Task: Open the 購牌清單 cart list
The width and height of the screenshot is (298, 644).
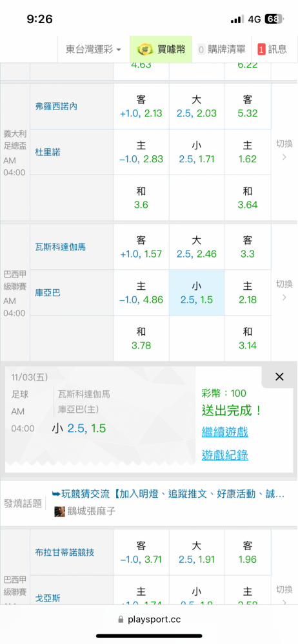Action: (221, 50)
